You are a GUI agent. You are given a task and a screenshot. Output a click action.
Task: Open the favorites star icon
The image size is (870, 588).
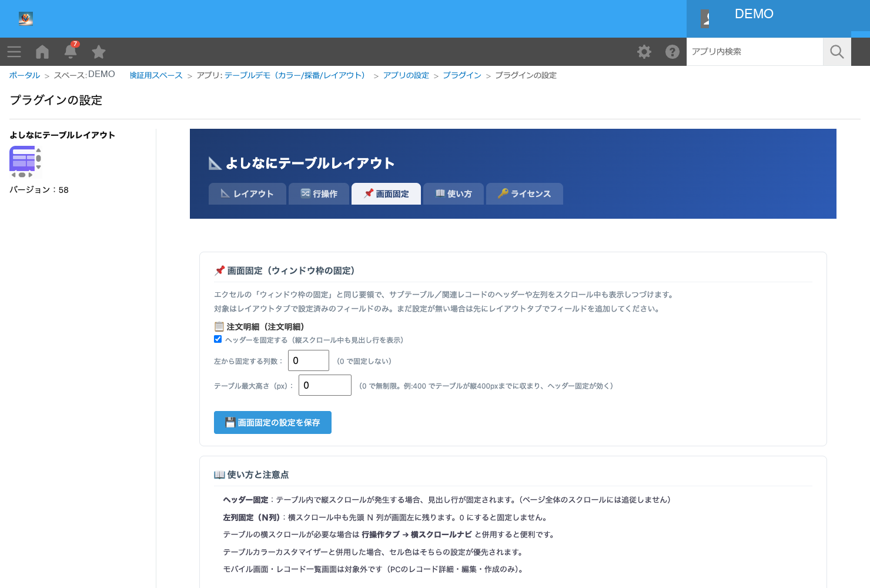coord(99,52)
